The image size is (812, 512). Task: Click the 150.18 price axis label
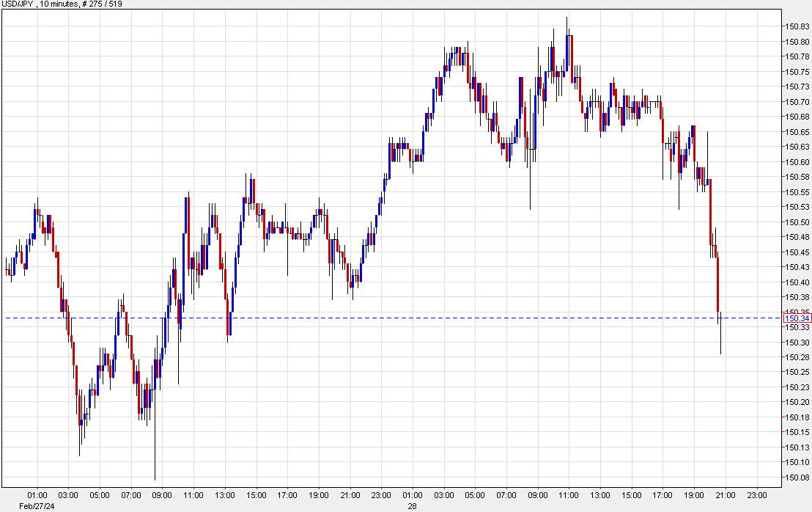pos(797,417)
